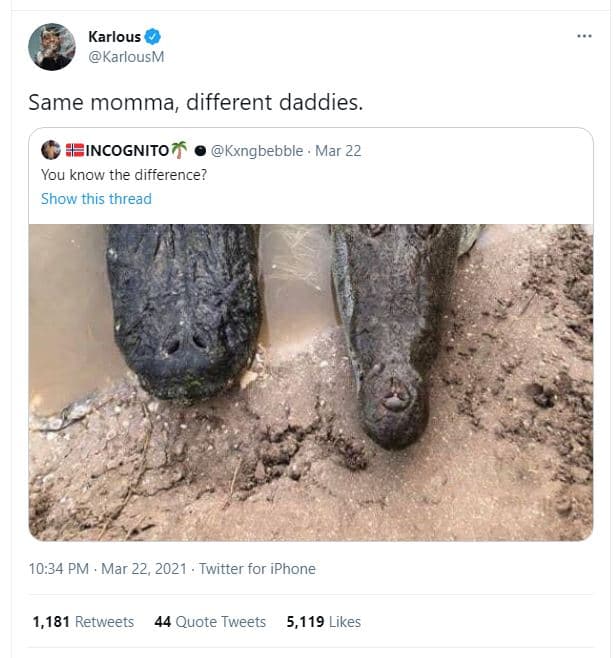Open the INCOGNITO display name
Image resolution: width=616 pixels, height=658 pixels.
127,150
